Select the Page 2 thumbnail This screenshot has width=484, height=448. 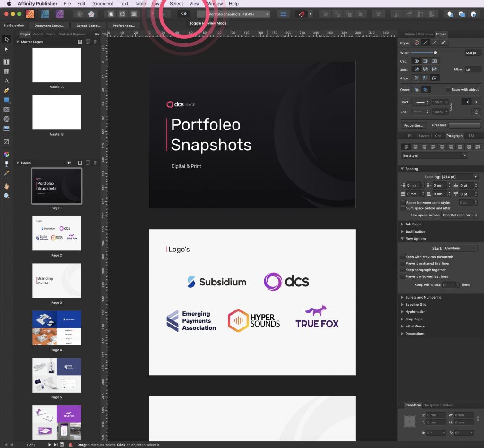pyautogui.click(x=56, y=233)
